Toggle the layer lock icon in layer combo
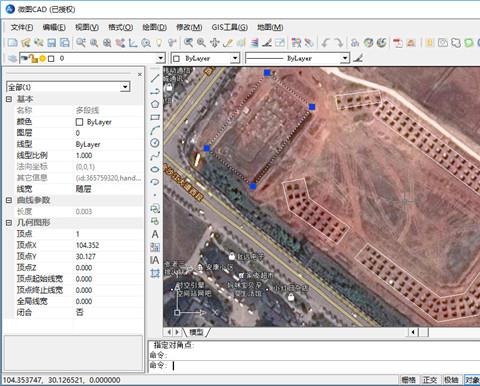Image resolution: width=480 pixels, height=386 pixels. pos(33,59)
